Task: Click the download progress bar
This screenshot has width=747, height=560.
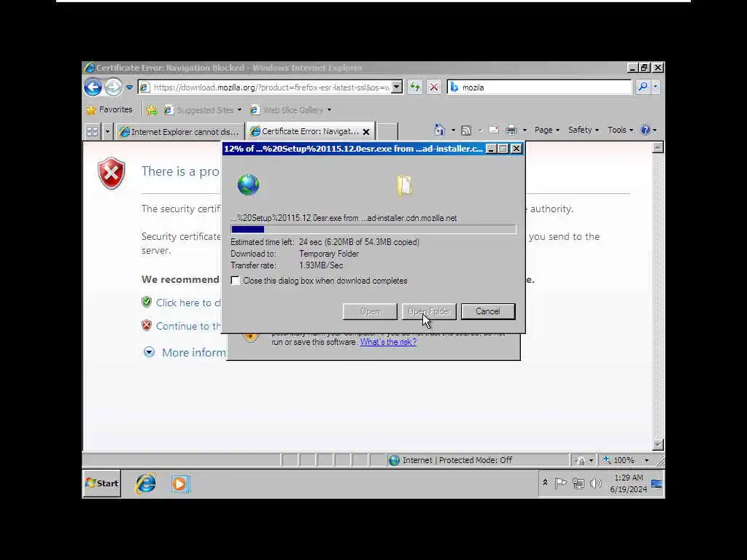Action: click(x=373, y=230)
